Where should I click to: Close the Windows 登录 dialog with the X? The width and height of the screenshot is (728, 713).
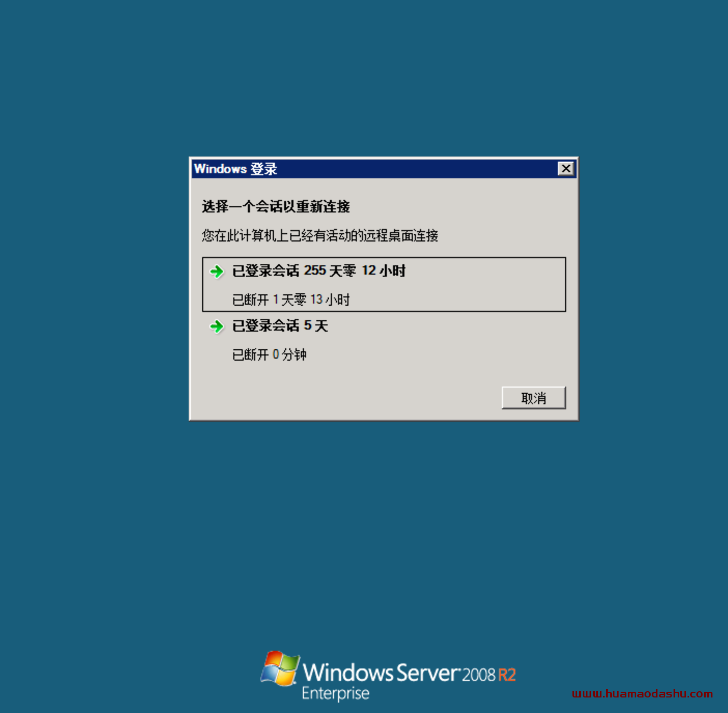[x=566, y=168]
